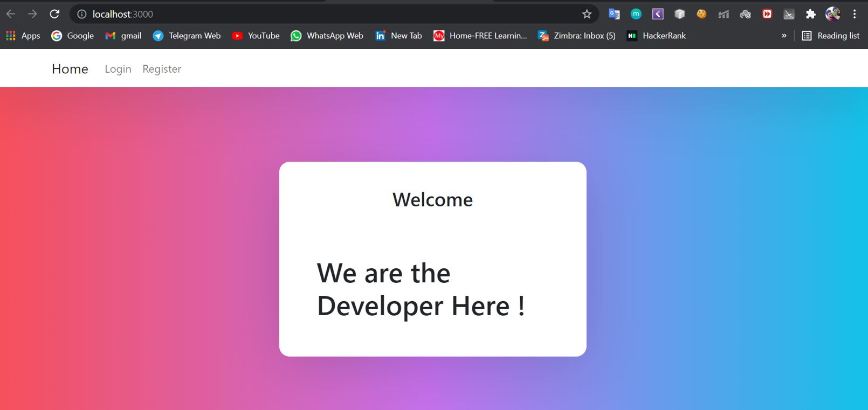Open the Google bookmark
Image resolution: width=868 pixels, height=410 pixels.
(x=73, y=36)
